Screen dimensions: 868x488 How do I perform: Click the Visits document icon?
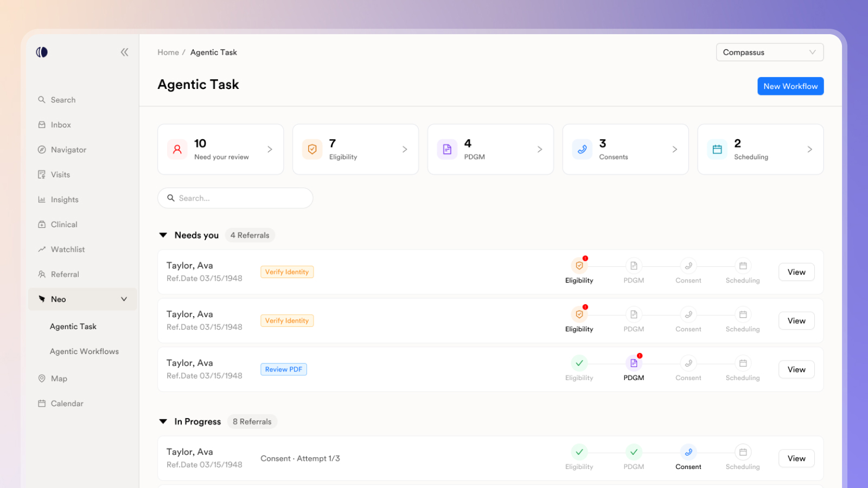pyautogui.click(x=42, y=175)
